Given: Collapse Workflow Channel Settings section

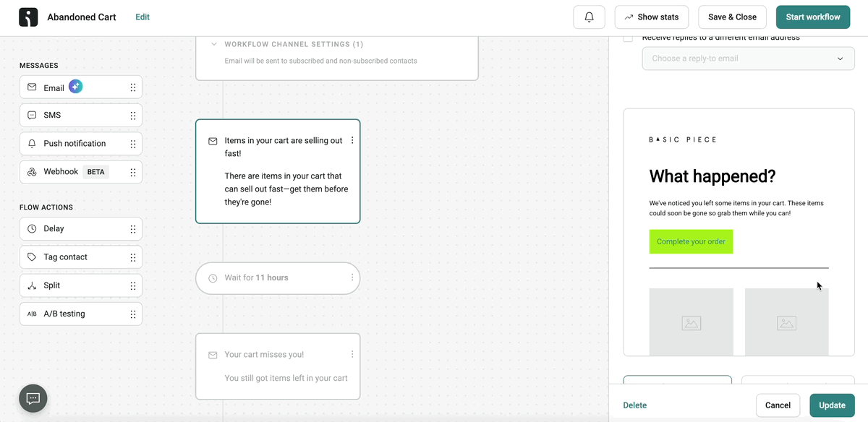Looking at the screenshot, I should point(214,45).
